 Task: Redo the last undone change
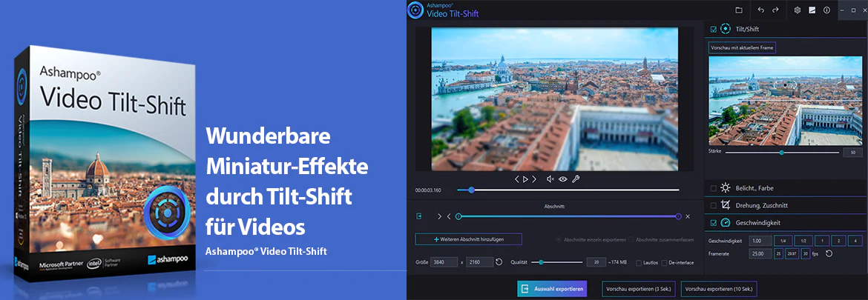coord(775,10)
